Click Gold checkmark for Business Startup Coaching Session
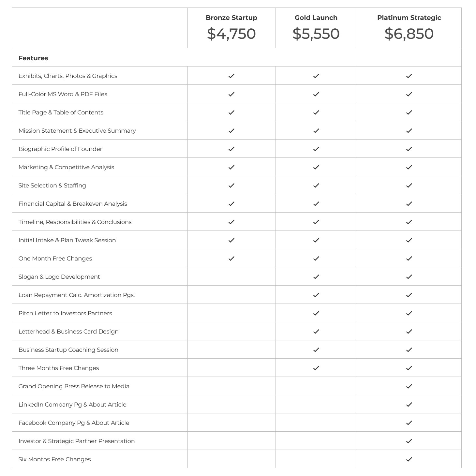The height and width of the screenshot is (476, 476). 316,350
